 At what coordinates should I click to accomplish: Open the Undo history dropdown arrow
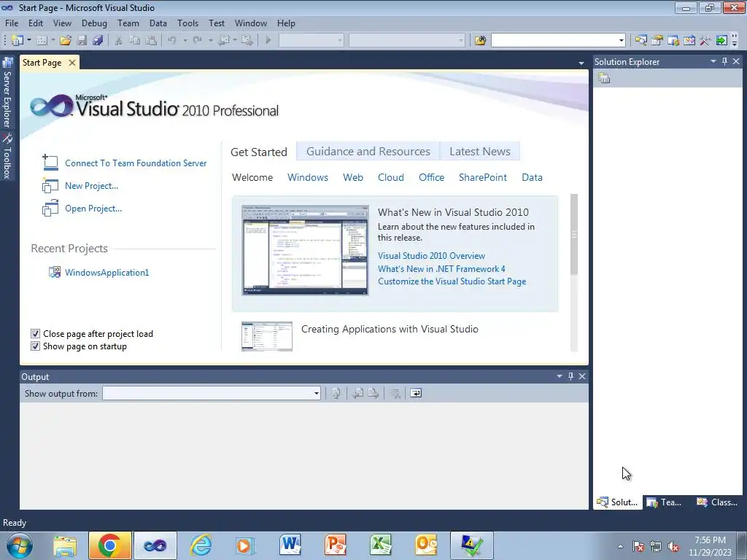(x=185, y=41)
